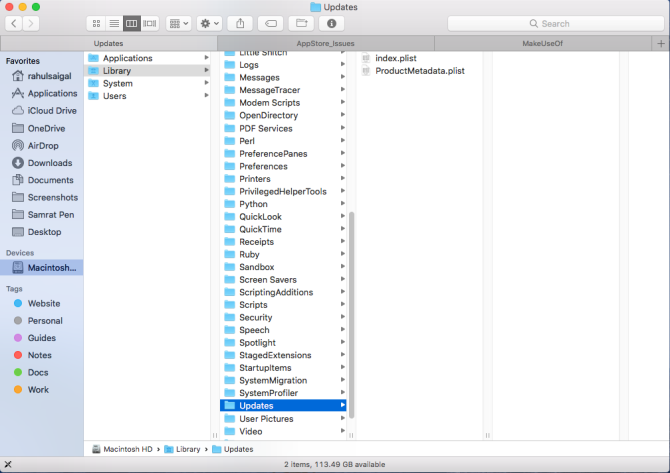This screenshot has width=670, height=473.
Task: Select the StartupItems folder
Action: pos(283,367)
